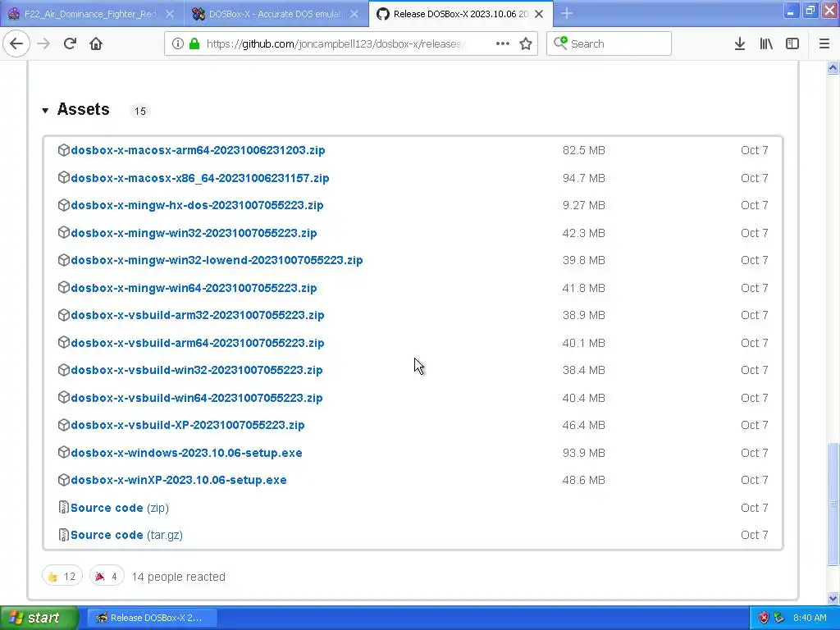
Task: Close the Release DOSBox-X tab
Action: pos(540,14)
